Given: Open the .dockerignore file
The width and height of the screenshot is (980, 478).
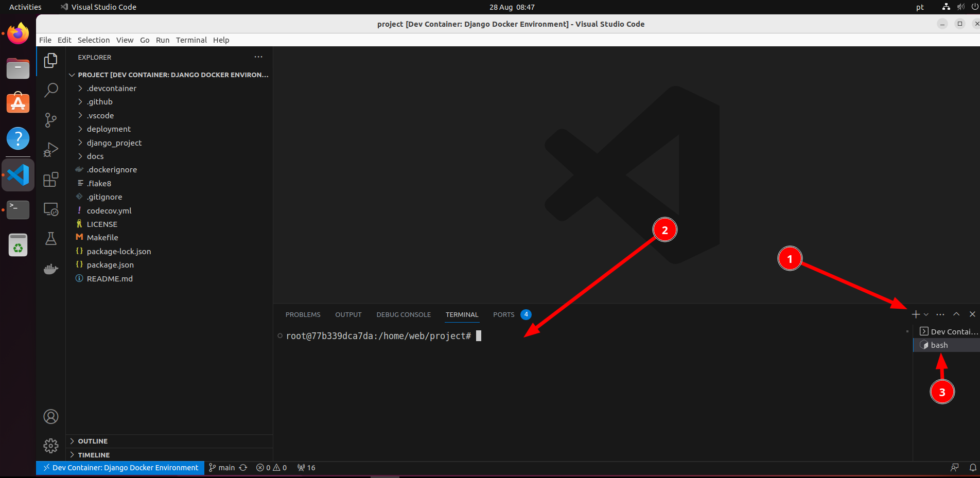Looking at the screenshot, I should [x=169, y=170].
